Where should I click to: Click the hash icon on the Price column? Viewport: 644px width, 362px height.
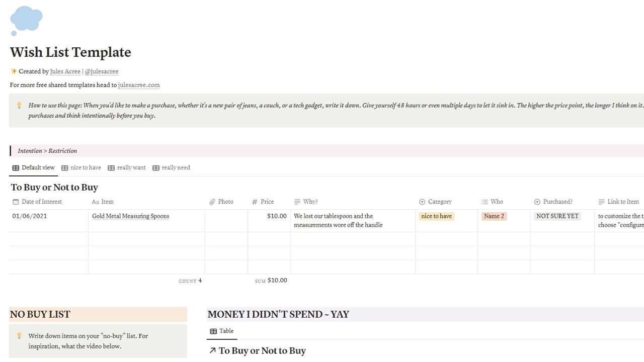click(255, 202)
